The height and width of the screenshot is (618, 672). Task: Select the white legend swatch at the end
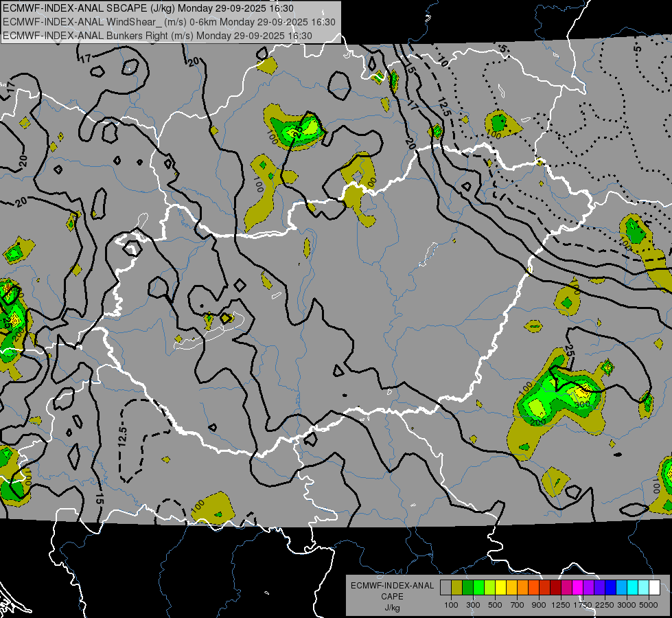coord(654,588)
